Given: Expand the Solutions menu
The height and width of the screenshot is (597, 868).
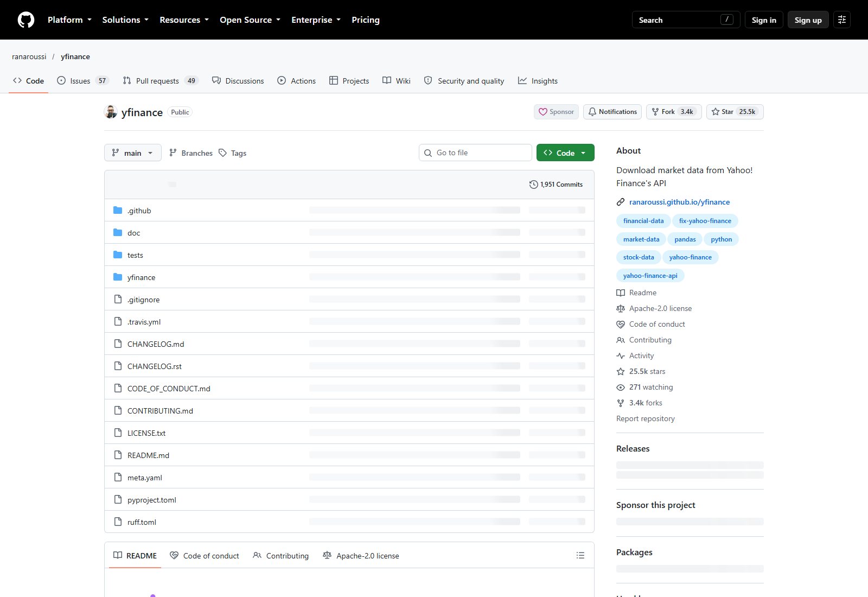Looking at the screenshot, I should pyautogui.click(x=125, y=20).
